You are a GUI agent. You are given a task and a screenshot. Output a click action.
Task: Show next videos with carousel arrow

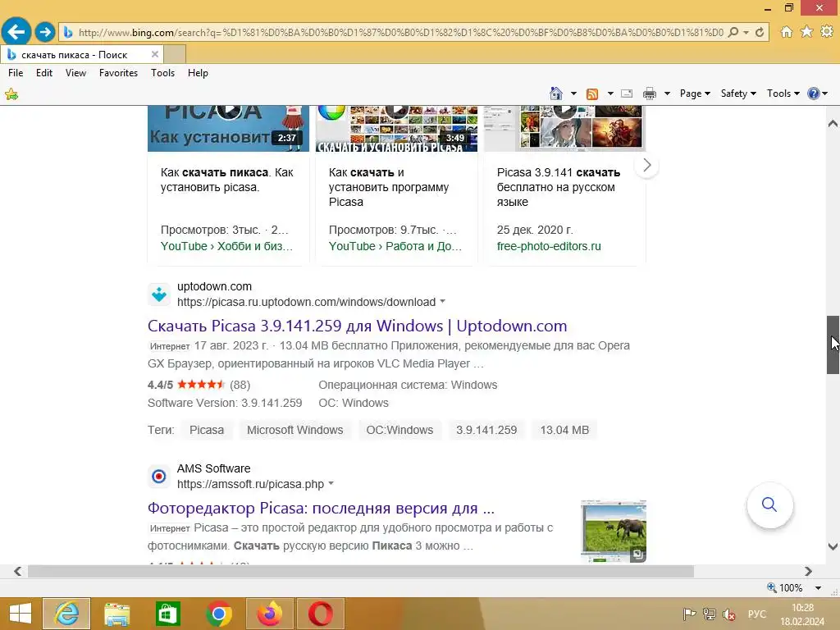[646, 165]
